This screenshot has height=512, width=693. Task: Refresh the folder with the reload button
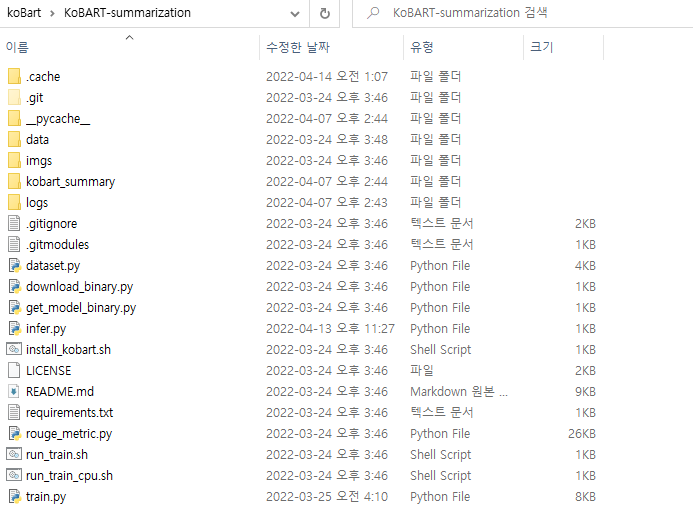point(324,13)
